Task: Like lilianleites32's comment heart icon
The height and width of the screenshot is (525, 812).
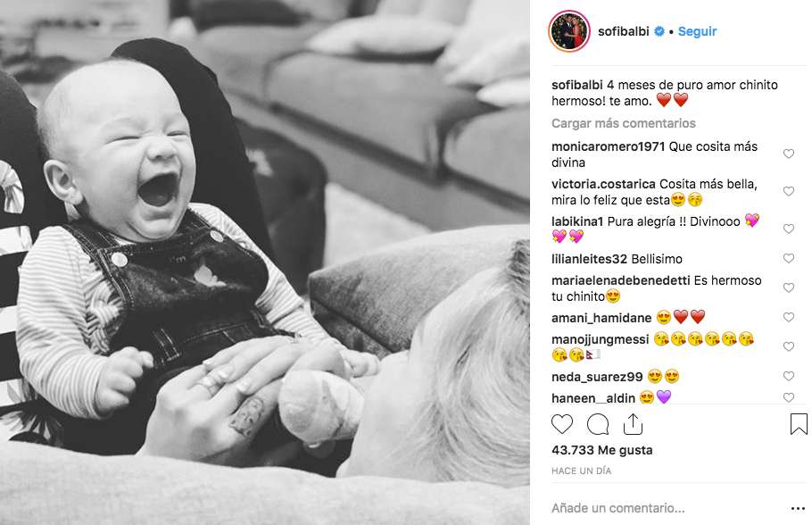Action: click(x=788, y=258)
